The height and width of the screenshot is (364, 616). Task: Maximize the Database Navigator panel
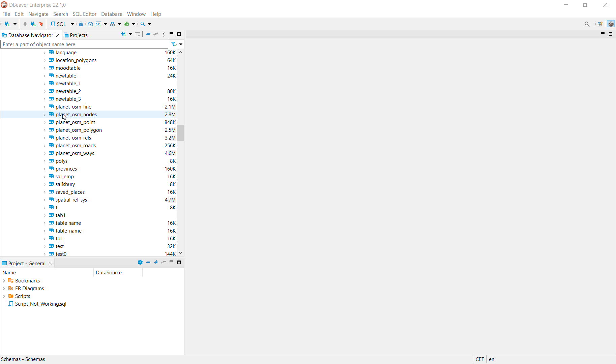(179, 34)
